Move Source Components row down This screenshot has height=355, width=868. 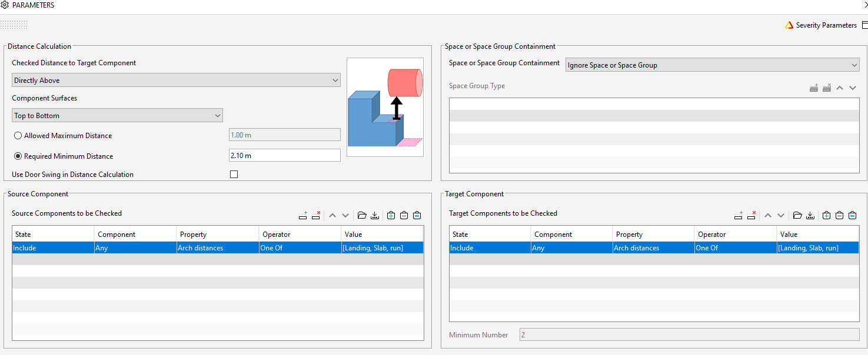(345, 216)
